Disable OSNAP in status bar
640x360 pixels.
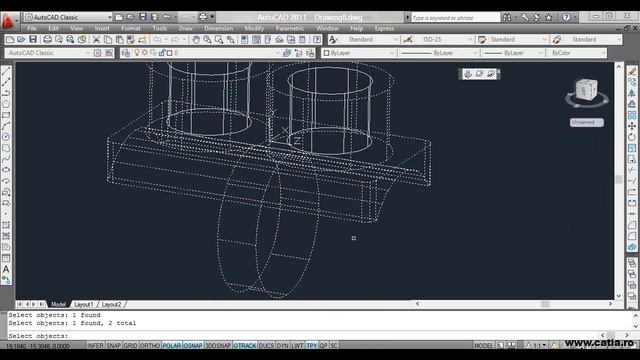[x=193, y=346]
